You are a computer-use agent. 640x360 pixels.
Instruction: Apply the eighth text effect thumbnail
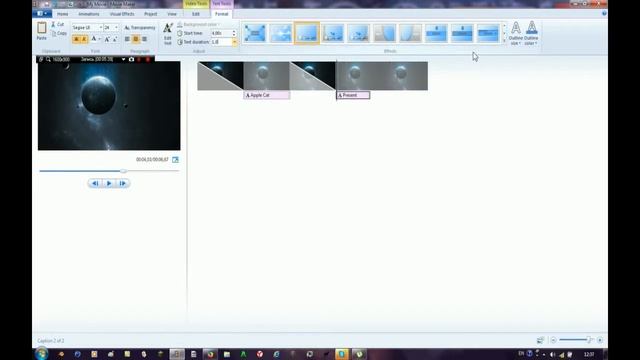click(x=436, y=33)
